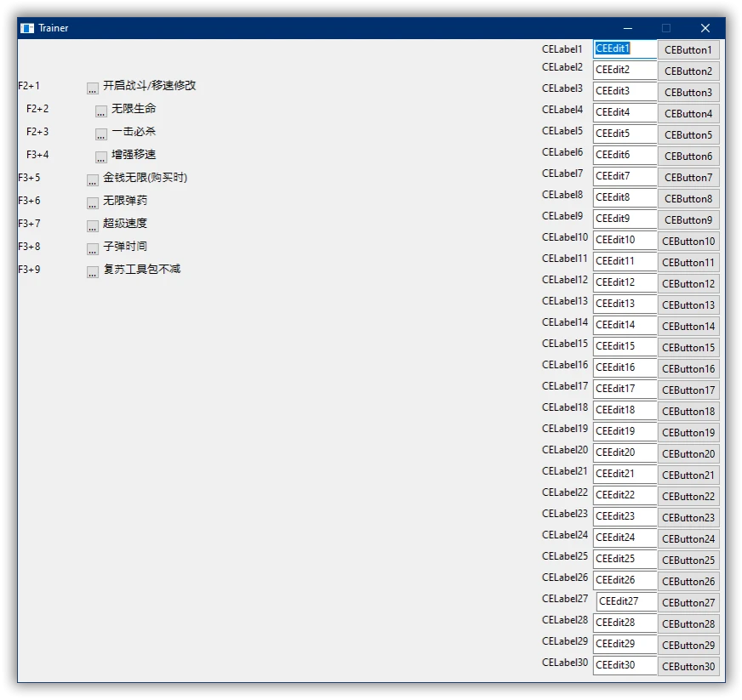Enable the 无限生命 cheat checkbox
Viewport: 742px width, 700px height.
(x=100, y=111)
